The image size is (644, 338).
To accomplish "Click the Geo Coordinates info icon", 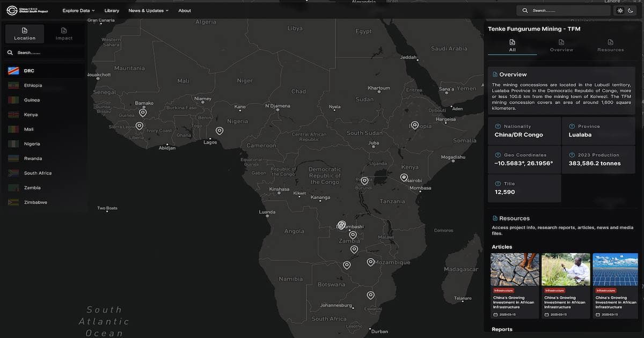I will coord(497,155).
